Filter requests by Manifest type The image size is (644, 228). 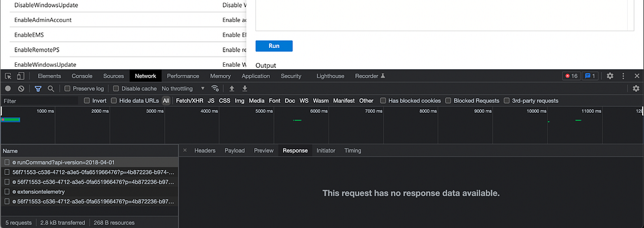pos(344,101)
